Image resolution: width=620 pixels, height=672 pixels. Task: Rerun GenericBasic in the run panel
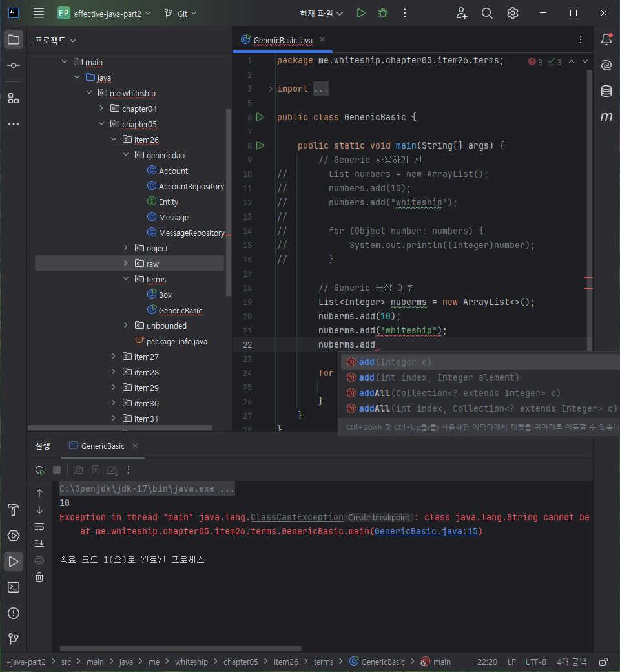point(40,470)
